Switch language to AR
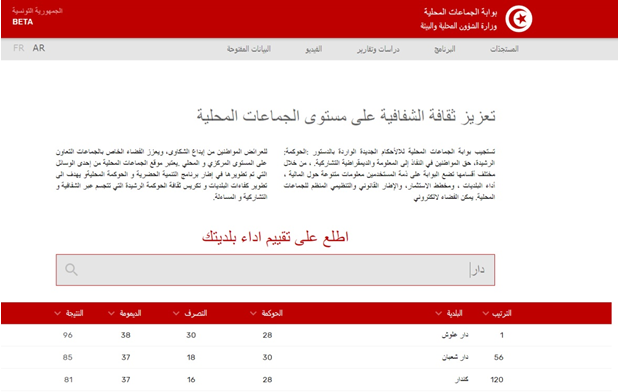 [39, 48]
